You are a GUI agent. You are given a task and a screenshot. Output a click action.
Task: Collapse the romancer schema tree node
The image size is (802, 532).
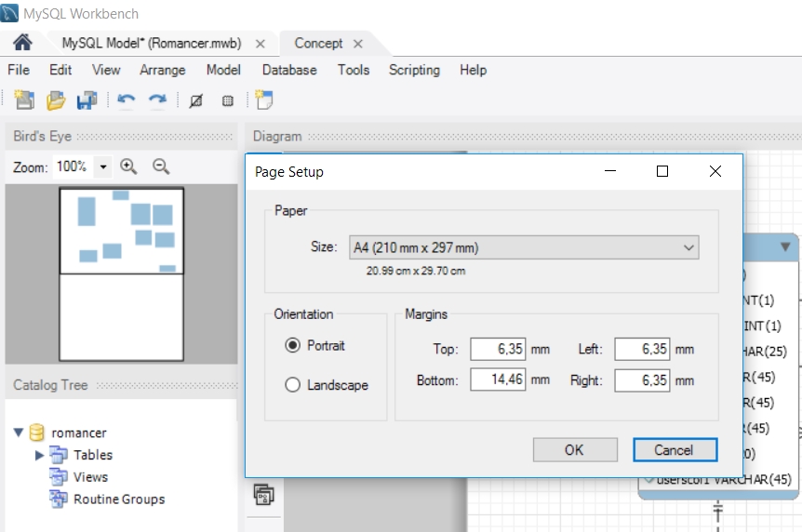(19, 432)
